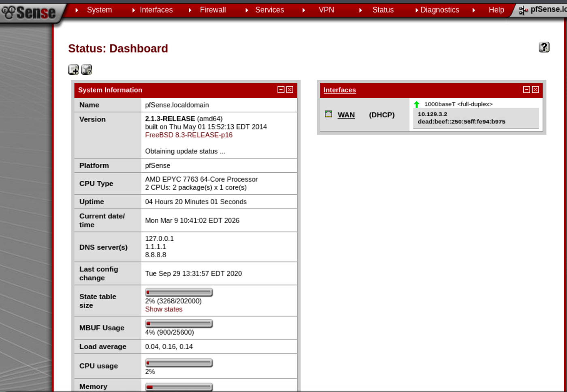Open the System menu

tap(99, 10)
